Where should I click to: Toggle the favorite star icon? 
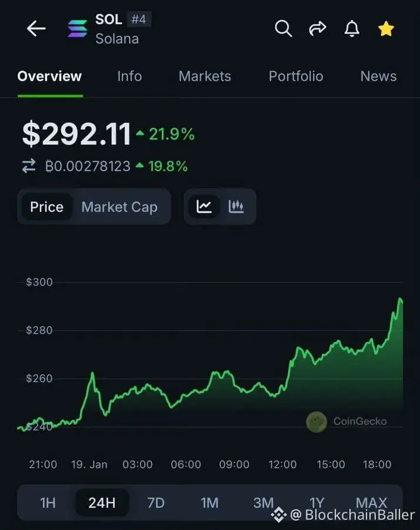[386, 28]
